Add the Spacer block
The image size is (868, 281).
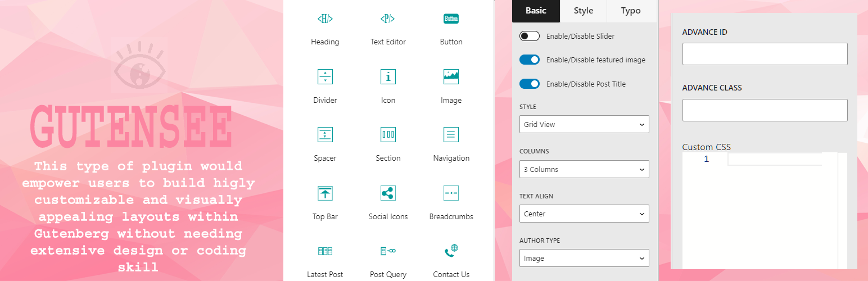(x=325, y=135)
